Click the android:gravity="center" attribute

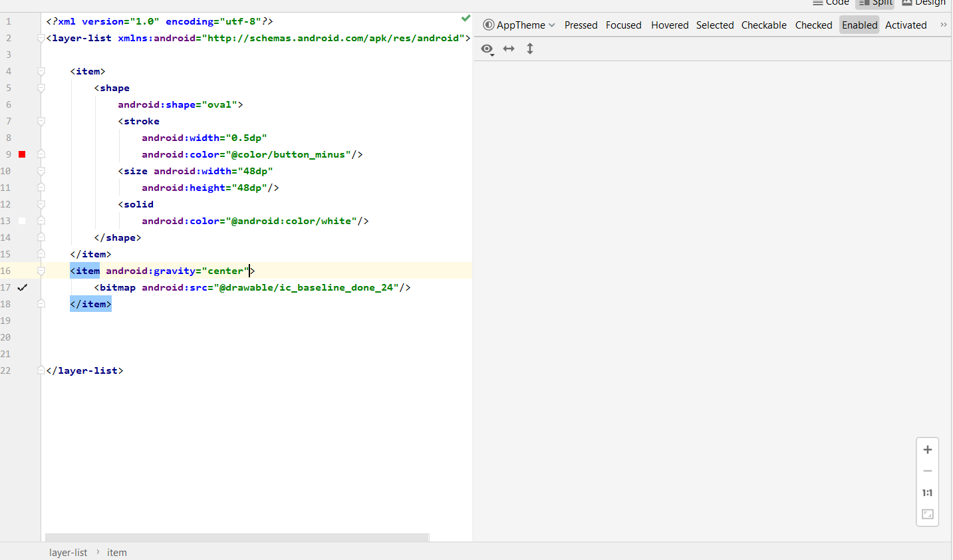(178, 271)
